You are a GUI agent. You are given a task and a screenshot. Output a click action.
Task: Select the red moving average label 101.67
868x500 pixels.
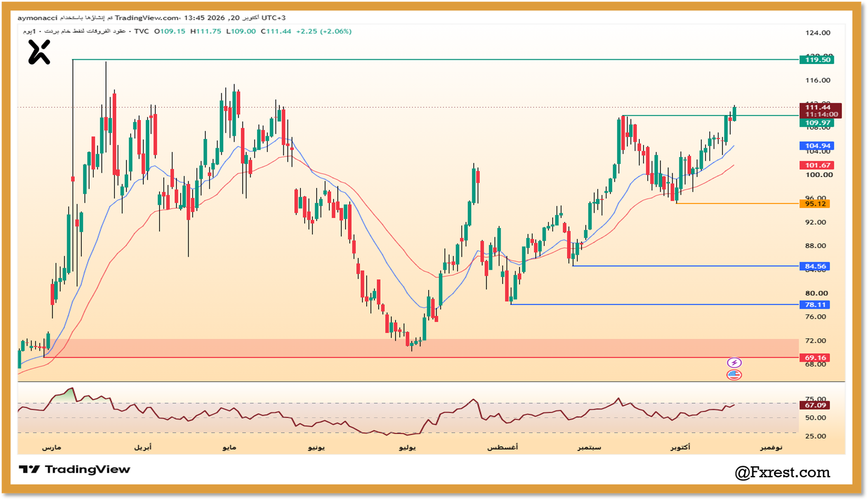pyautogui.click(x=816, y=166)
